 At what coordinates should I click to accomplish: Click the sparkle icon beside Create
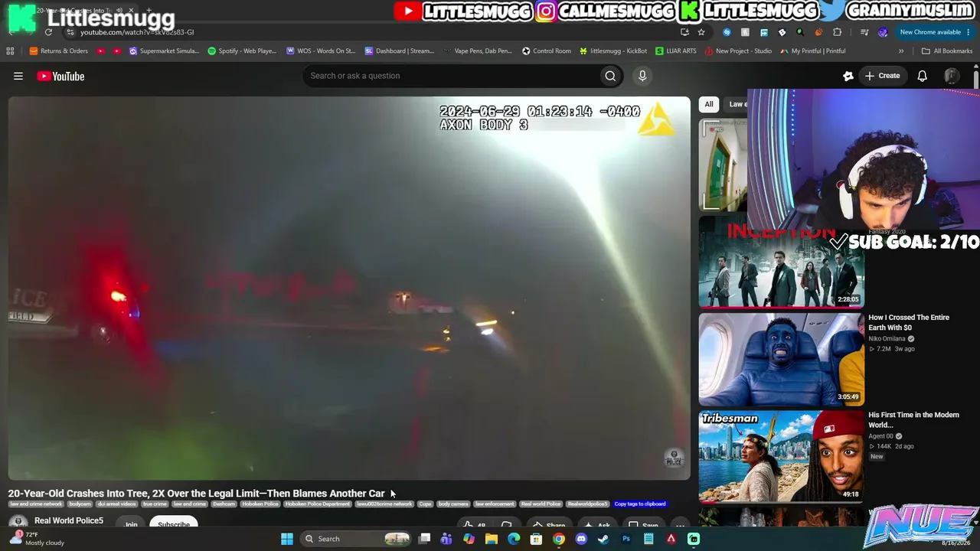click(848, 76)
